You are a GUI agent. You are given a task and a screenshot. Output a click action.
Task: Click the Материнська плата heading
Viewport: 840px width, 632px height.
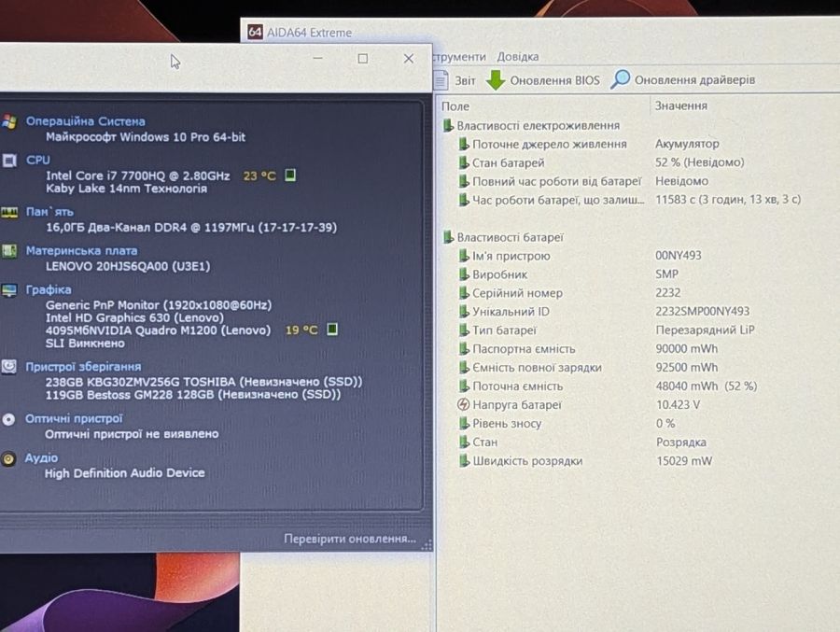click(x=81, y=250)
